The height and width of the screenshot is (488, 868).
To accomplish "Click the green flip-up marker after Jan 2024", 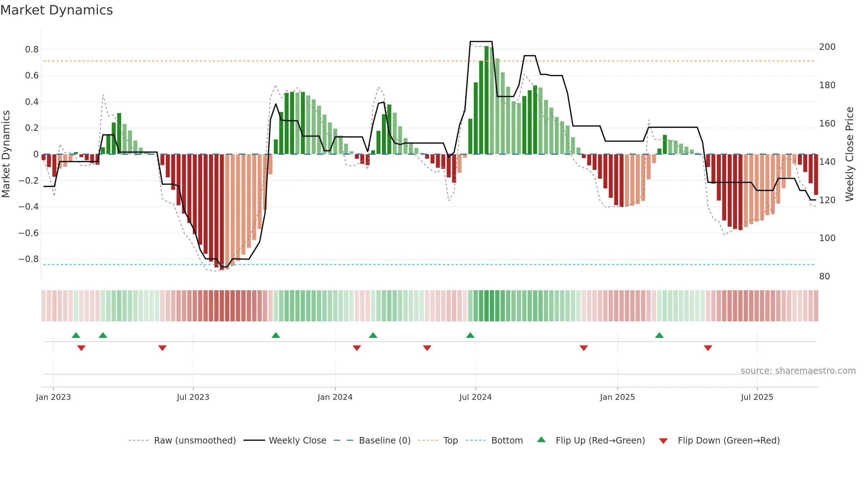I will click(x=373, y=335).
